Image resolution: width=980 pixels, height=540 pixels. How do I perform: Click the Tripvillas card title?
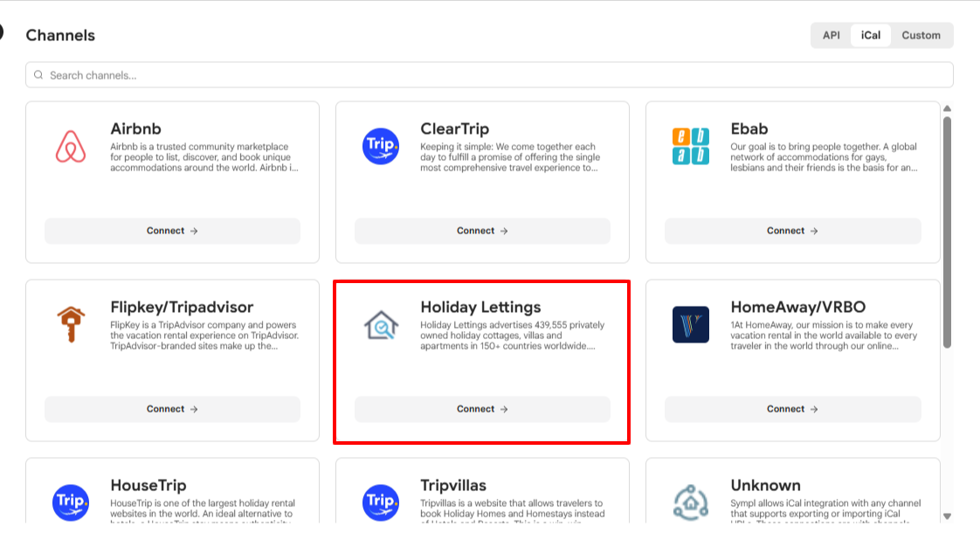coord(453,485)
